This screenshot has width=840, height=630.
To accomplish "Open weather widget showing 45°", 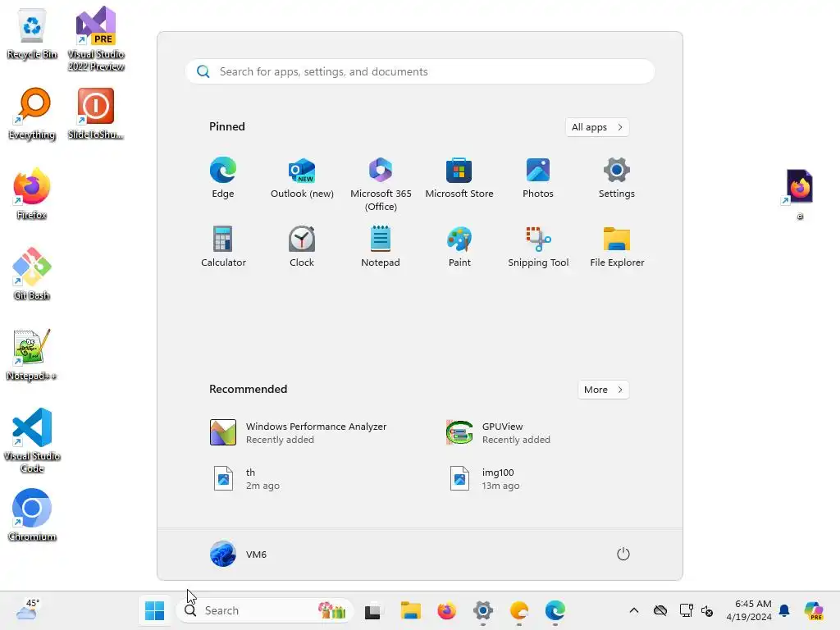I will point(27,610).
